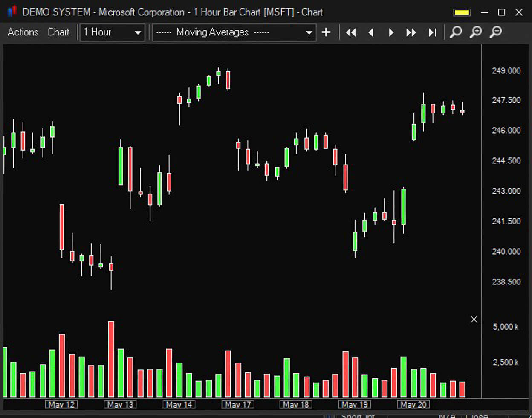Open the Chart menu
The height and width of the screenshot is (418, 532).
coord(58,32)
